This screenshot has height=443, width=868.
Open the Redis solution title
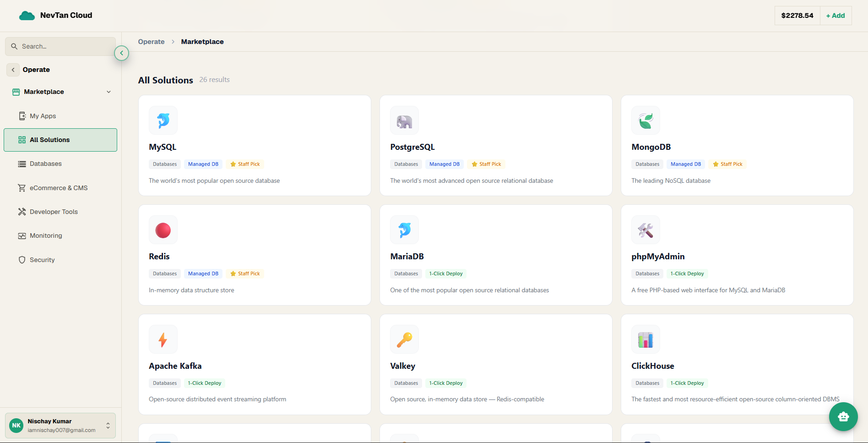tap(159, 257)
